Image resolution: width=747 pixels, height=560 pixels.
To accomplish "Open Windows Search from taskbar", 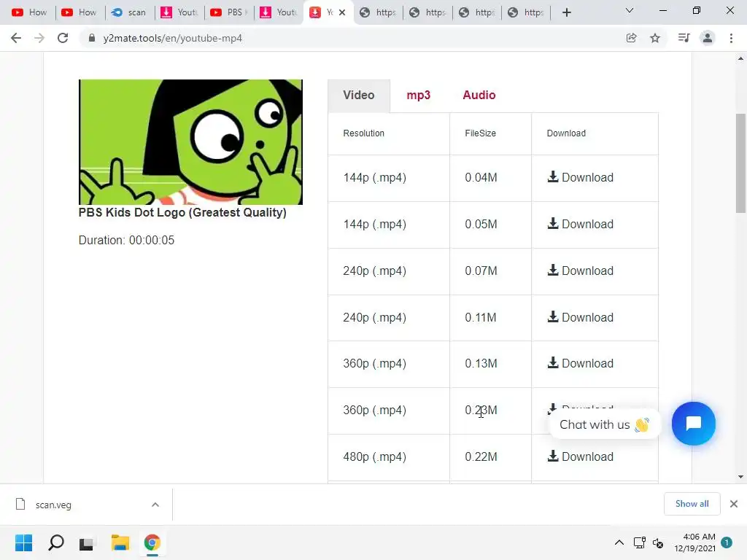I will click(55, 542).
